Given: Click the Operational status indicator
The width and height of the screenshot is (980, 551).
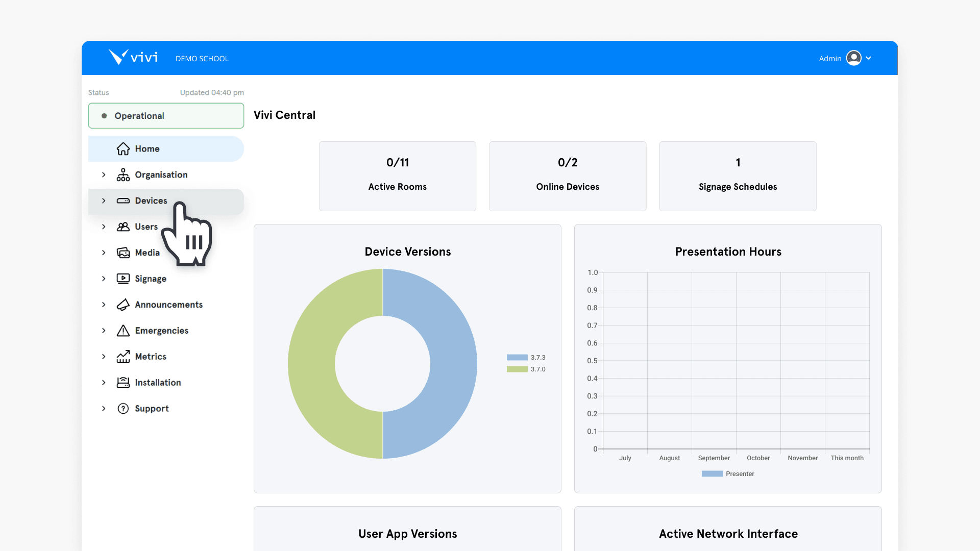Looking at the screenshot, I should click(x=165, y=115).
